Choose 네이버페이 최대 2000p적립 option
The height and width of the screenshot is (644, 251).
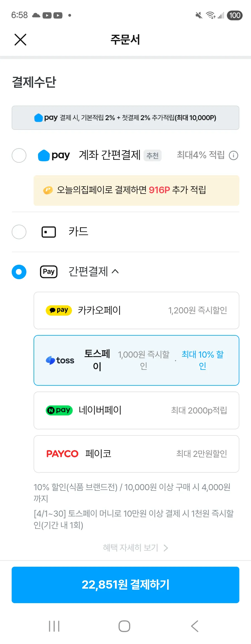tap(136, 410)
